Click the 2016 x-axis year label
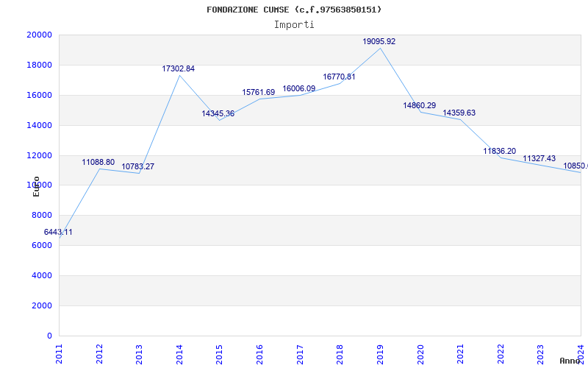This screenshot has height=368, width=588. pyautogui.click(x=259, y=354)
